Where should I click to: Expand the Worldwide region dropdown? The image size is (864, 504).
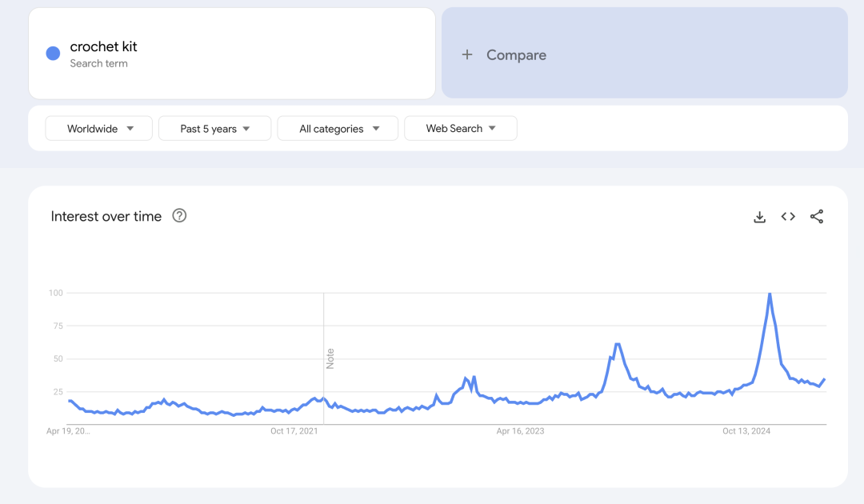[98, 129]
